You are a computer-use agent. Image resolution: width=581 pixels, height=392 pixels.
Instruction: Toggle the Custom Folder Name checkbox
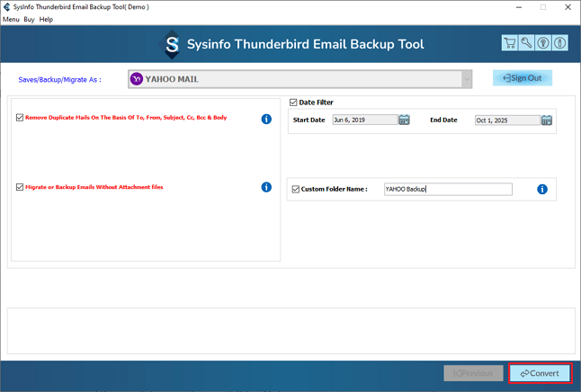point(296,189)
